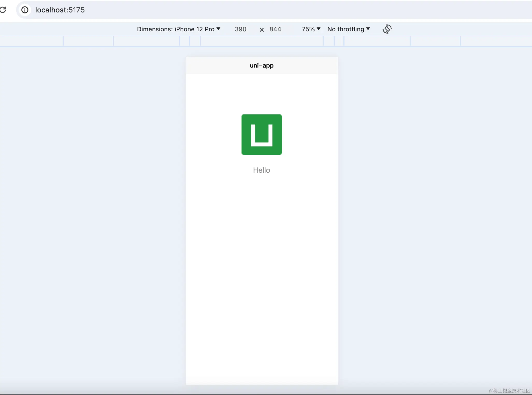Click the browser reload icon
This screenshot has height=395, width=532.
pyautogui.click(x=3, y=10)
